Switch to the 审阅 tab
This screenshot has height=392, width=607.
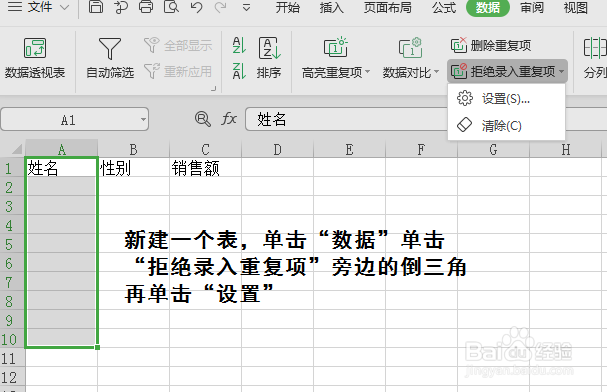coord(532,7)
